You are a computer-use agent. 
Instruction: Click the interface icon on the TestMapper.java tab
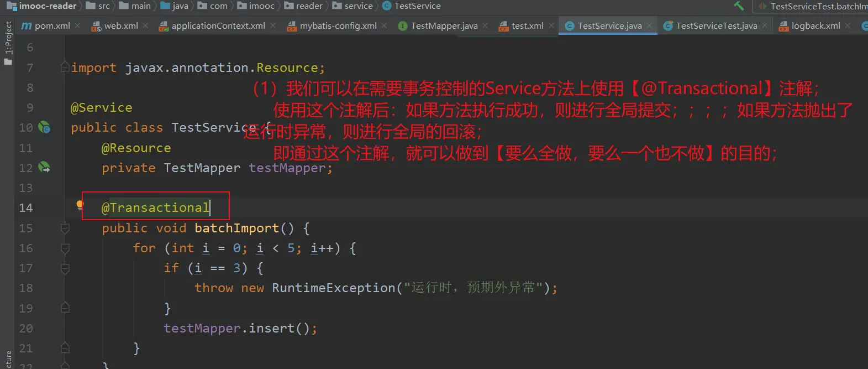pos(402,26)
